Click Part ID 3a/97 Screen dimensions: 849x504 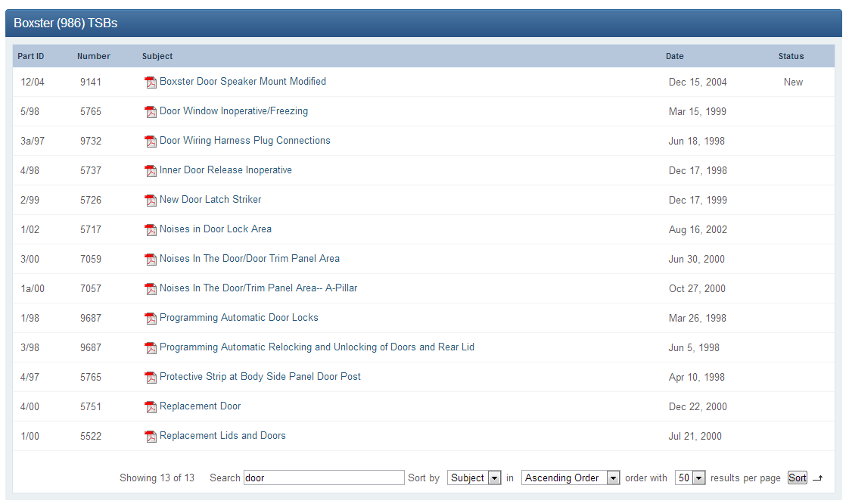(33, 142)
